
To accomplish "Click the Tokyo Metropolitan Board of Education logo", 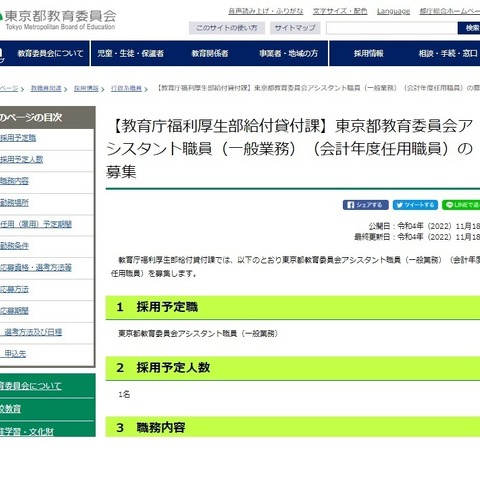I will click(58, 20).
